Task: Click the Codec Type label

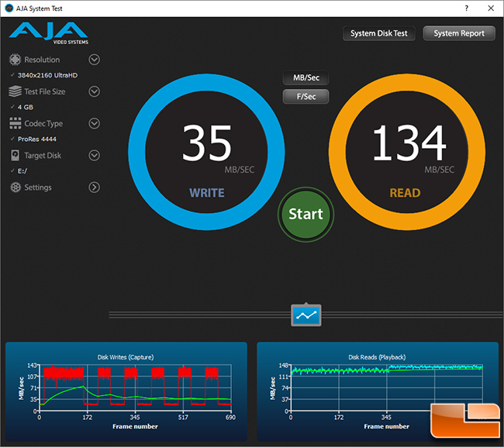Action: coord(43,124)
